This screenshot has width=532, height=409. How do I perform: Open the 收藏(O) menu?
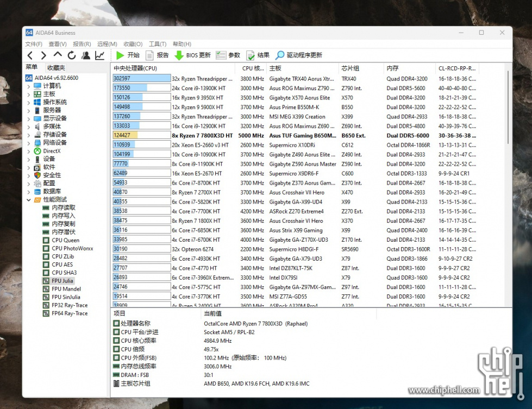coord(133,44)
